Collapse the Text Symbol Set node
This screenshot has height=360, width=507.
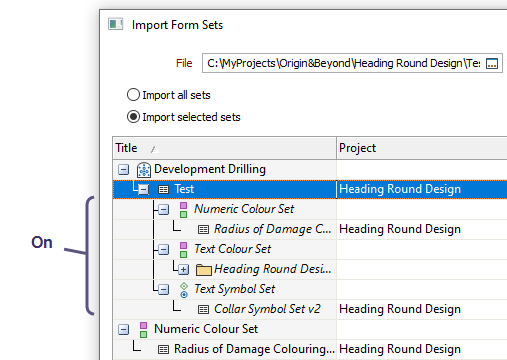(x=163, y=290)
